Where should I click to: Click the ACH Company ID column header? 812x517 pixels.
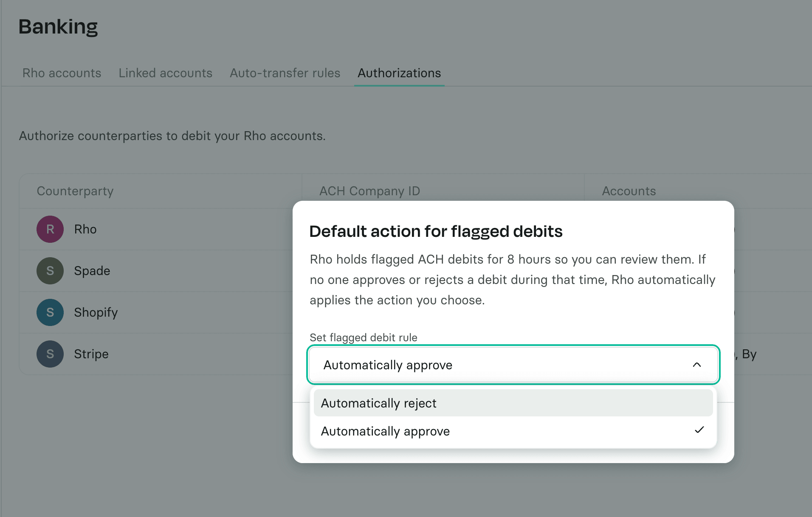coord(369,191)
